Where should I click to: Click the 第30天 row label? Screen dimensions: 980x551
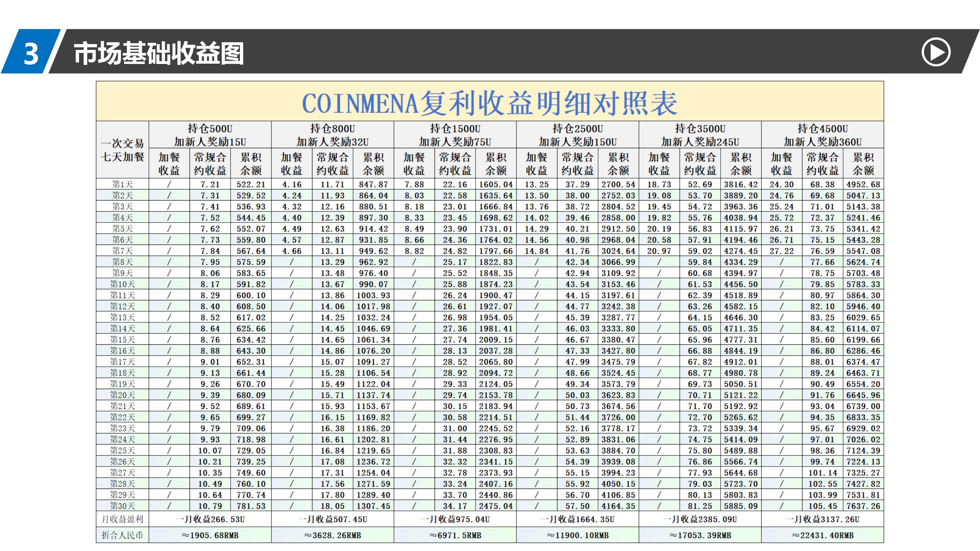[x=123, y=506]
